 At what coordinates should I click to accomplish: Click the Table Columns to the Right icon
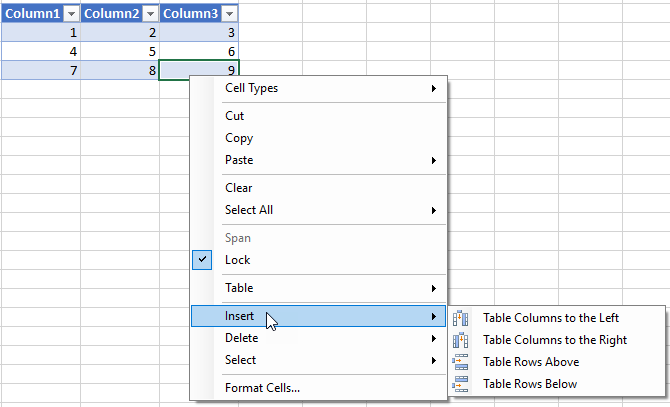tap(460, 340)
